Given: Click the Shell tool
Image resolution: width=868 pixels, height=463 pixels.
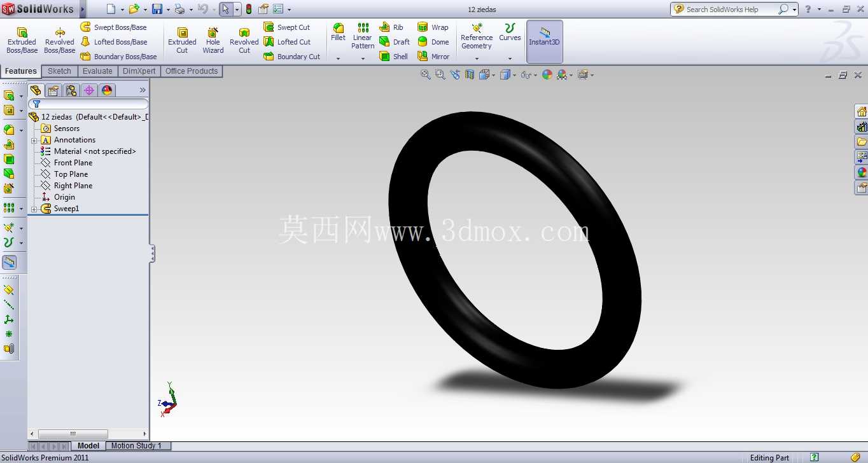Looking at the screenshot, I should (x=394, y=57).
